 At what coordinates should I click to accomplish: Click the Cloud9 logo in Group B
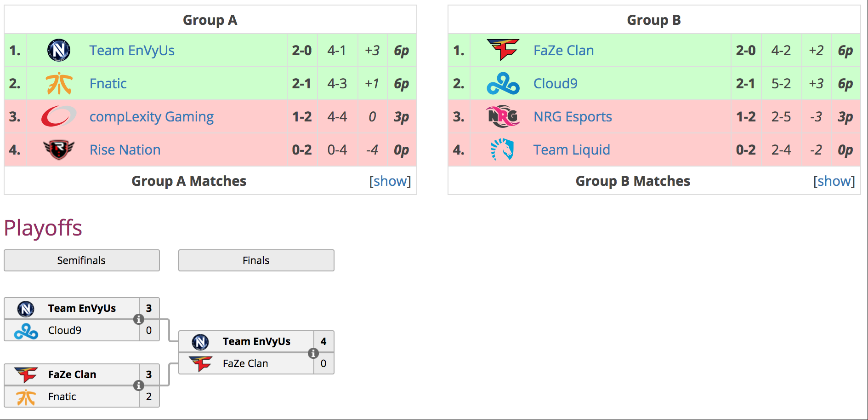pos(503,83)
